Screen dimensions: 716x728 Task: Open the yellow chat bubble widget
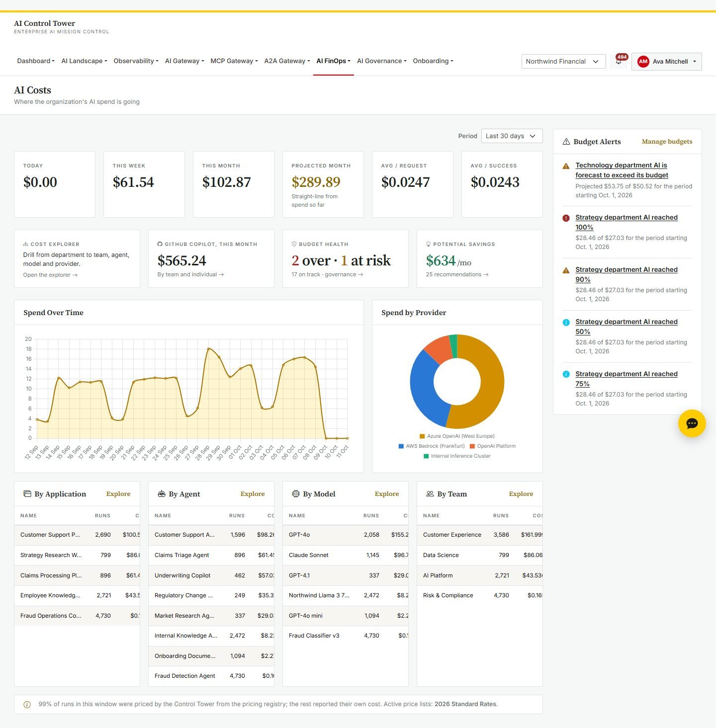(692, 423)
